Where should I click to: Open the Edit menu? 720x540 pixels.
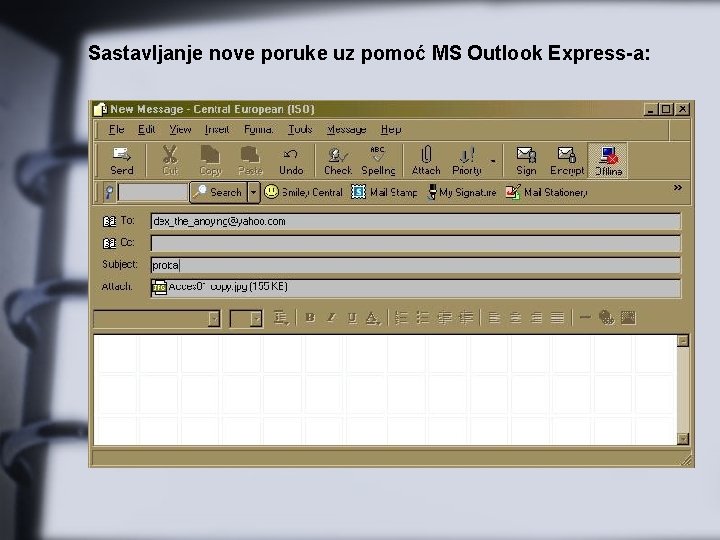click(x=146, y=129)
